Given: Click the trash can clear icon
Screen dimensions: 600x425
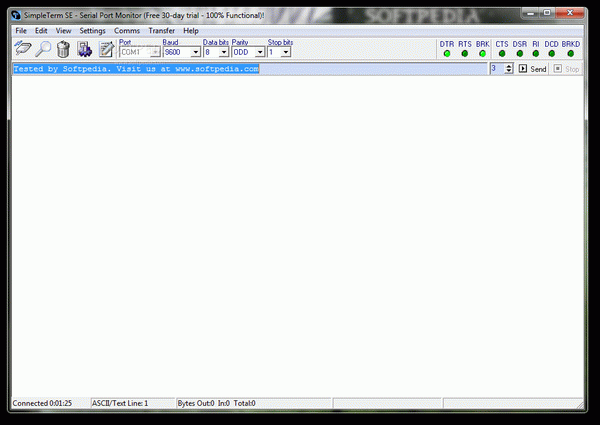Looking at the screenshot, I should [x=63, y=49].
